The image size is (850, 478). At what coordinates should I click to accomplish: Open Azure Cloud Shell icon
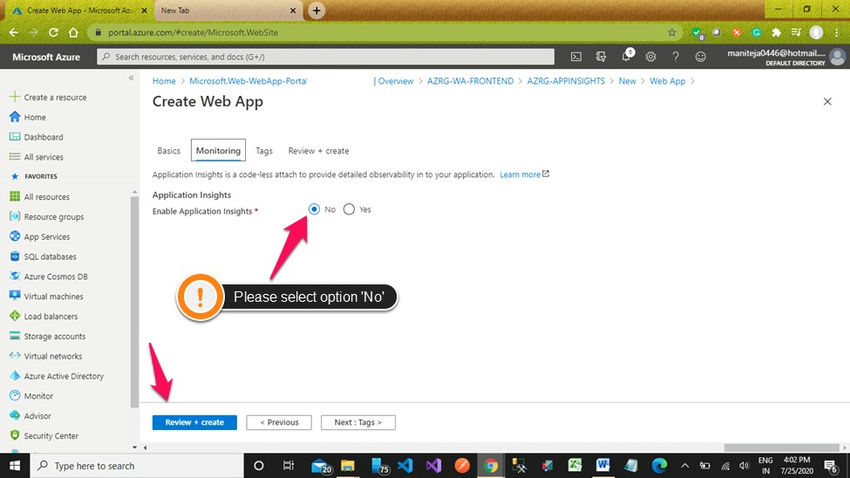click(576, 56)
